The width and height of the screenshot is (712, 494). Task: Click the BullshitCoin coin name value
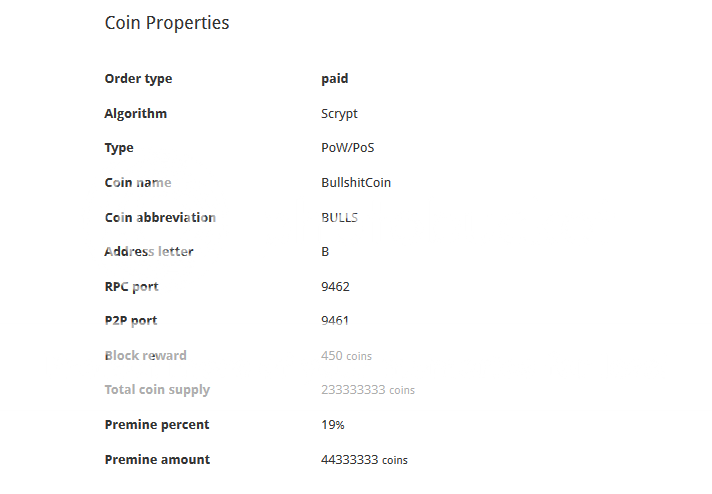click(356, 183)
